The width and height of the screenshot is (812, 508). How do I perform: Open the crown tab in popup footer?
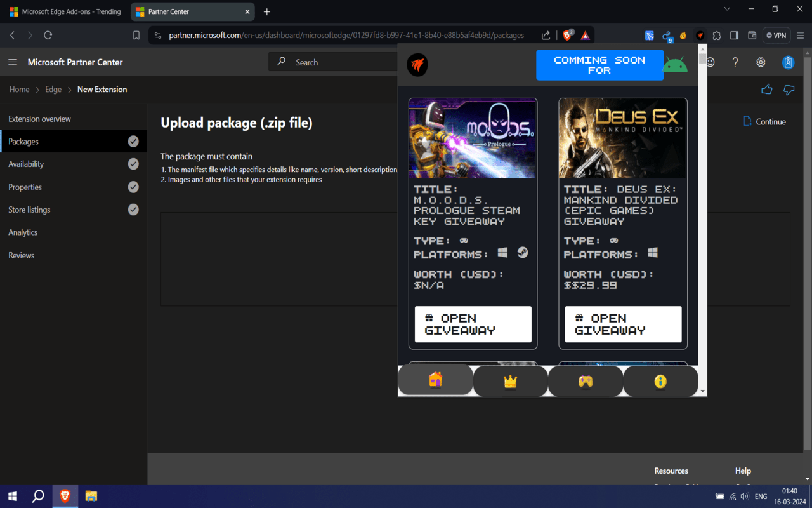511,382
